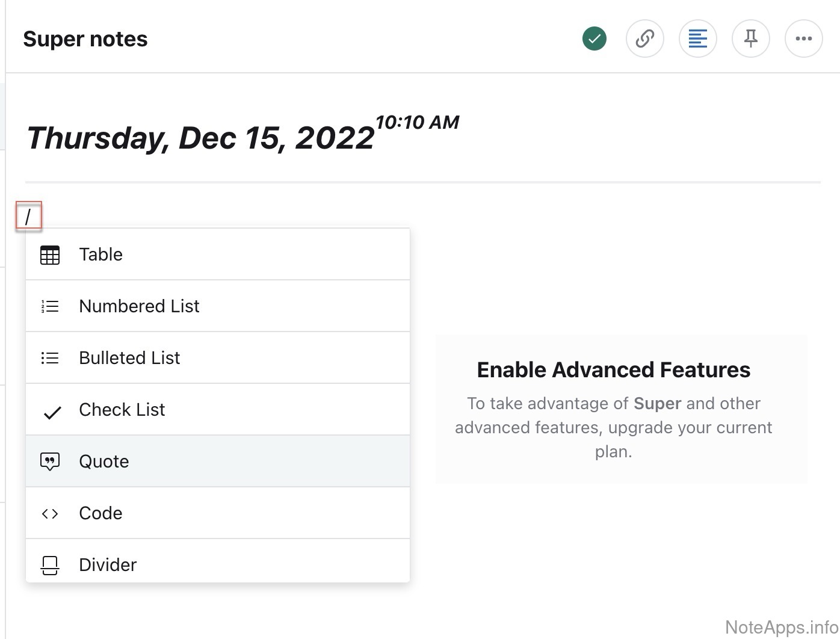Click the Bulleted List icon
Screen dimensions: 840x639
(50, 359)
